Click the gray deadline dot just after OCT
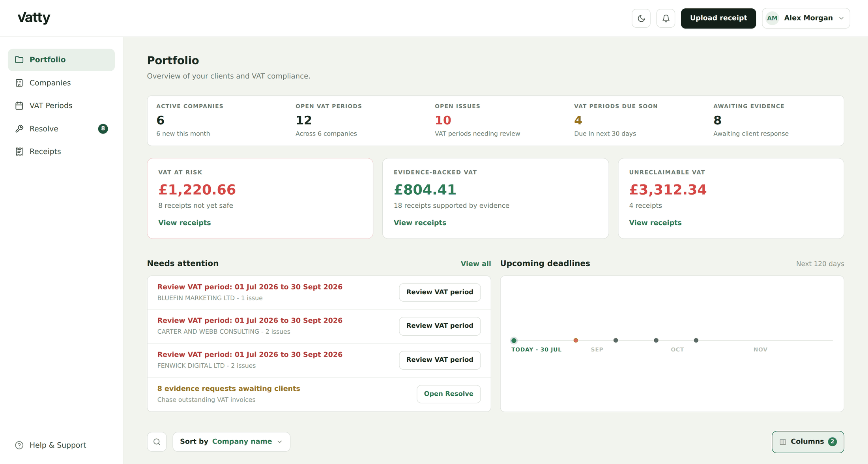The width and height of the screenshot is (868, 464). pyautogui.click(x=696, y=340)
